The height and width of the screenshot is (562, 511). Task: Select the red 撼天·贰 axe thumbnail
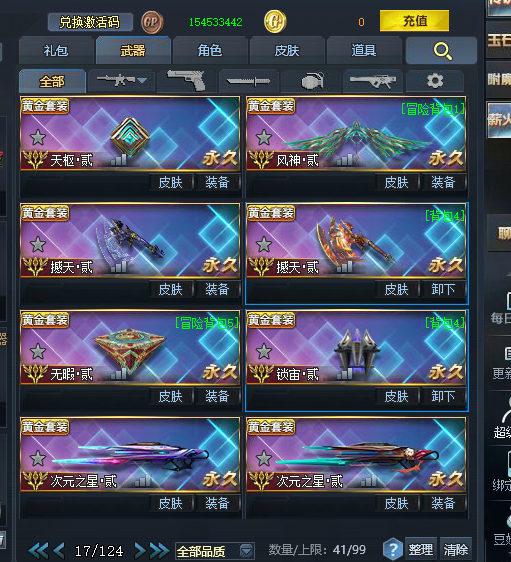[356, 240]
